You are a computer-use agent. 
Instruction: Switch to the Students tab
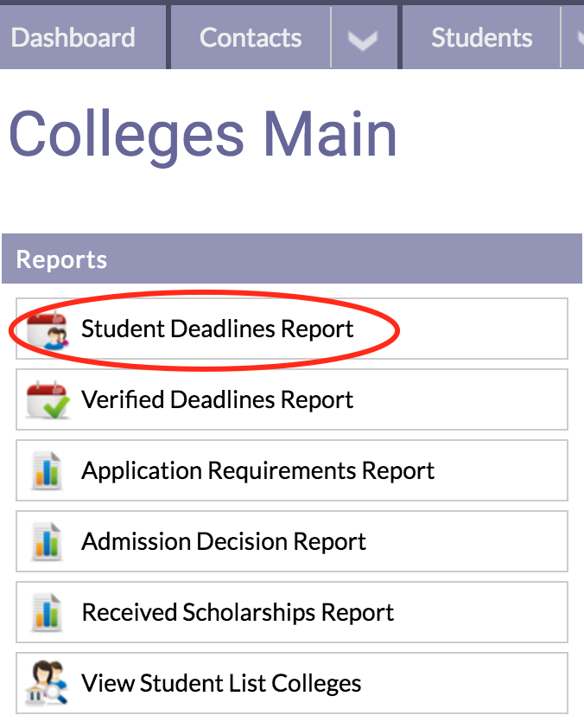[481, 38]
